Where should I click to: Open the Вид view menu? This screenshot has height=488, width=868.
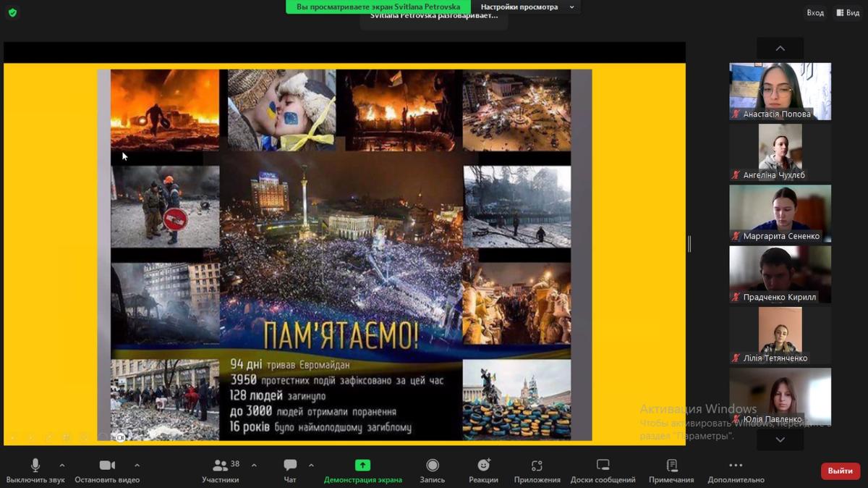[x=848, y=12]
